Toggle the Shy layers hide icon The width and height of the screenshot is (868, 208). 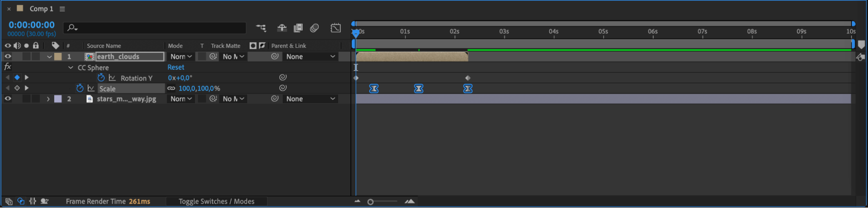(282, 28)
